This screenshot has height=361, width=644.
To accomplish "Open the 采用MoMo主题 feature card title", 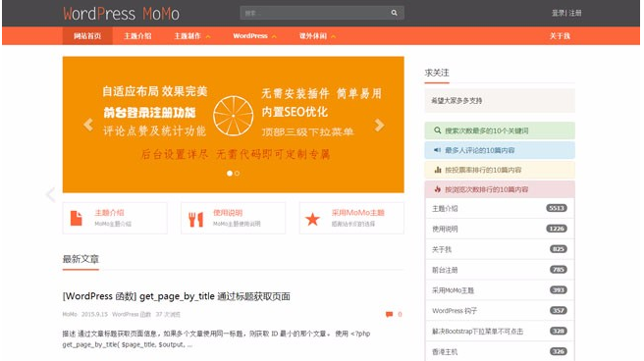I will click(x=357, y=213).
